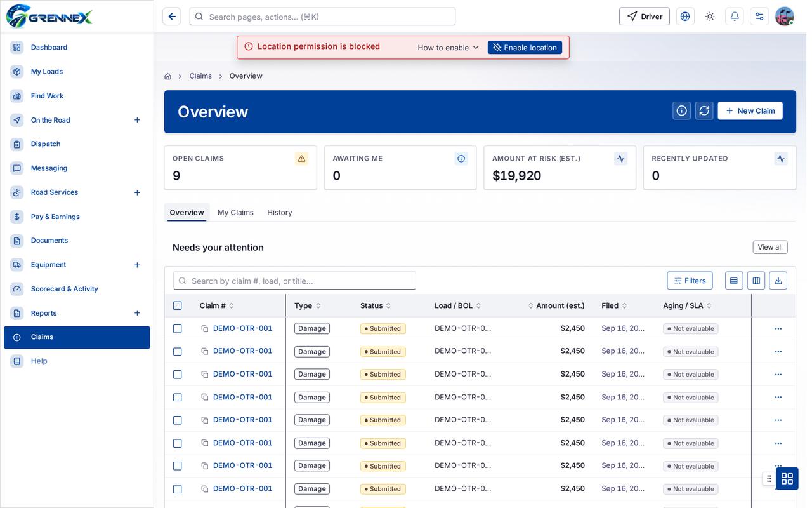Screen dimensions: 812x508
Task: Toggle the light theme sun icon
Action: [710, 17]
